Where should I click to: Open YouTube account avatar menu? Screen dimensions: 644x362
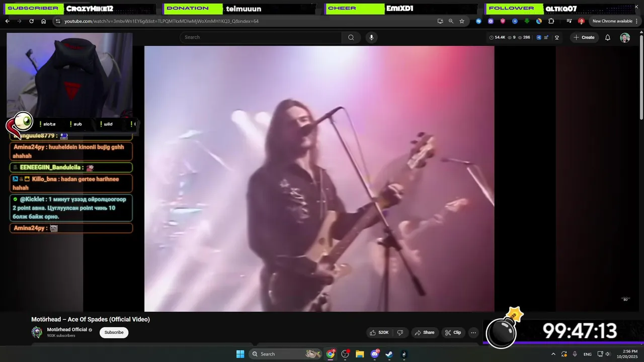click(625, 38)
